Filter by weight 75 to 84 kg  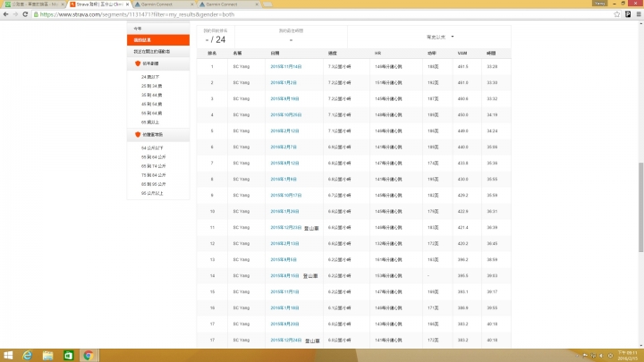154,175
